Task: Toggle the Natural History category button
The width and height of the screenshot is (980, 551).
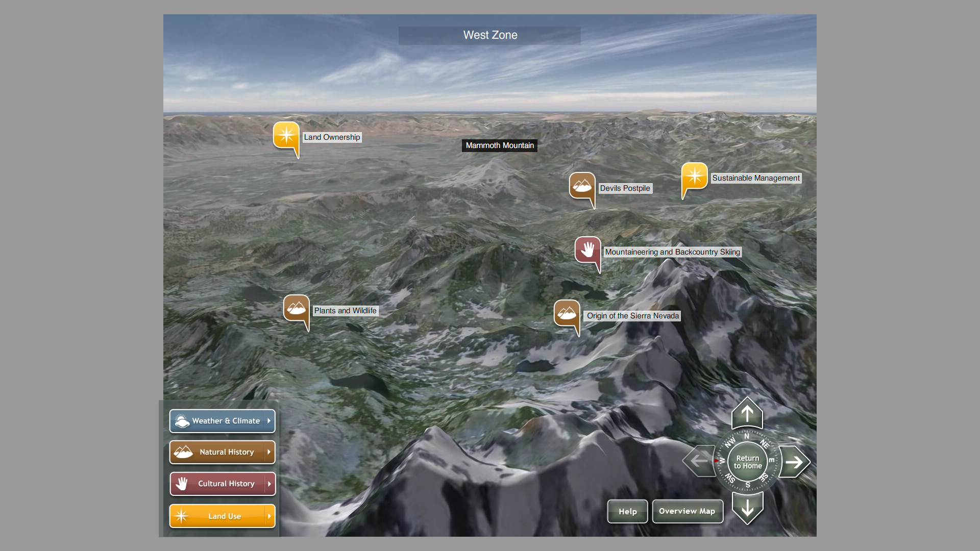Action: (217, 452)
